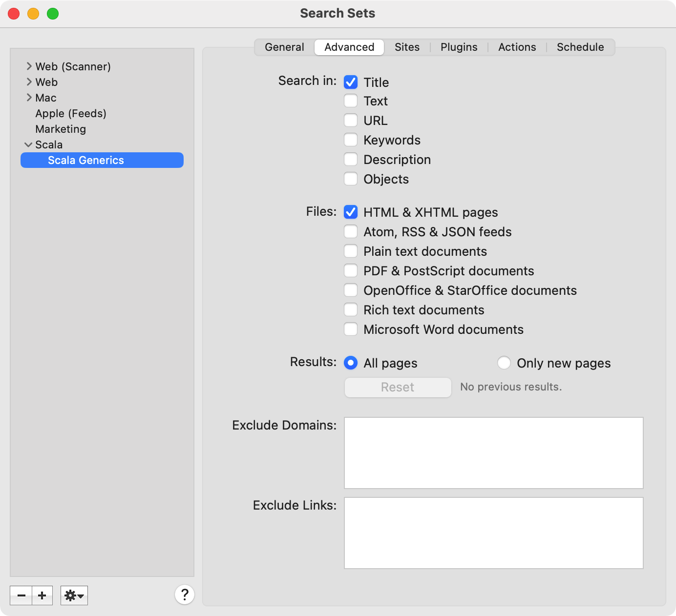Select the Web row label
The image size is (676, 616).
tap(46, 82)
